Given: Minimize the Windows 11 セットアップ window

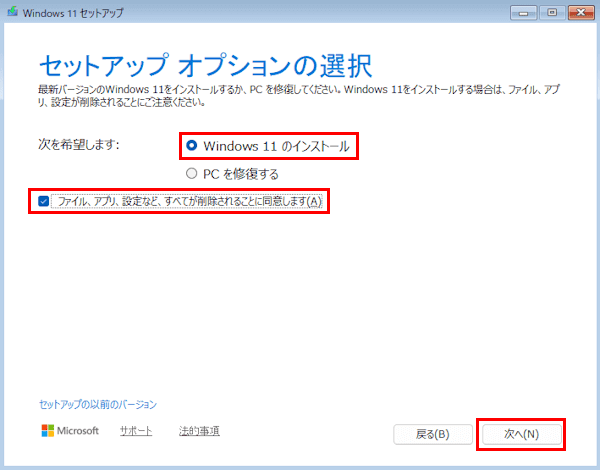Looking at the screenshot, I should click(523, 13).
